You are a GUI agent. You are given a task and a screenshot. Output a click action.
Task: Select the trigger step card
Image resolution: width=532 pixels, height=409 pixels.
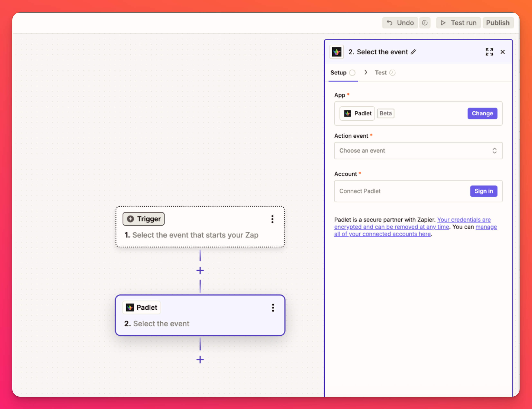(x=200, y=227)
